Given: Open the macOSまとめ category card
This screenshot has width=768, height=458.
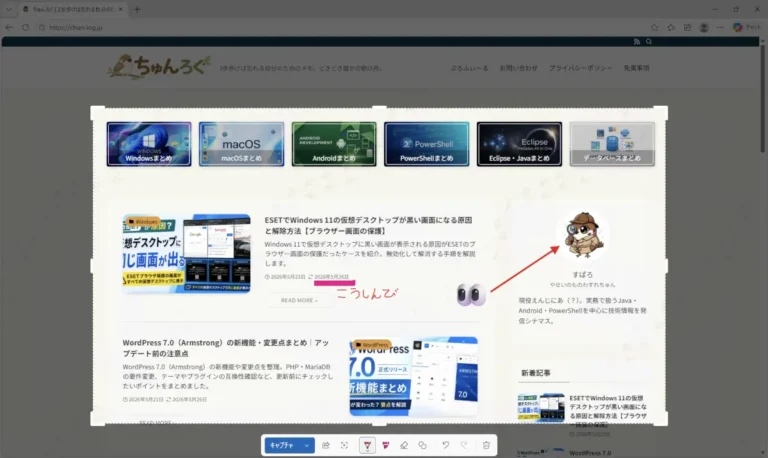Looking at the screenshot, I should point(241,144).
